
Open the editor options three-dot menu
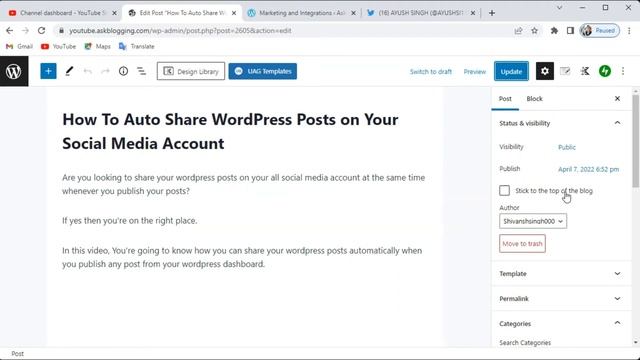[623, 71]
